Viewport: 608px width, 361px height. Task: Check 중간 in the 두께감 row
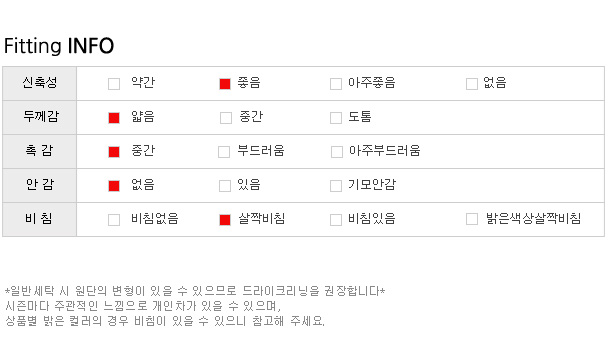226,118
